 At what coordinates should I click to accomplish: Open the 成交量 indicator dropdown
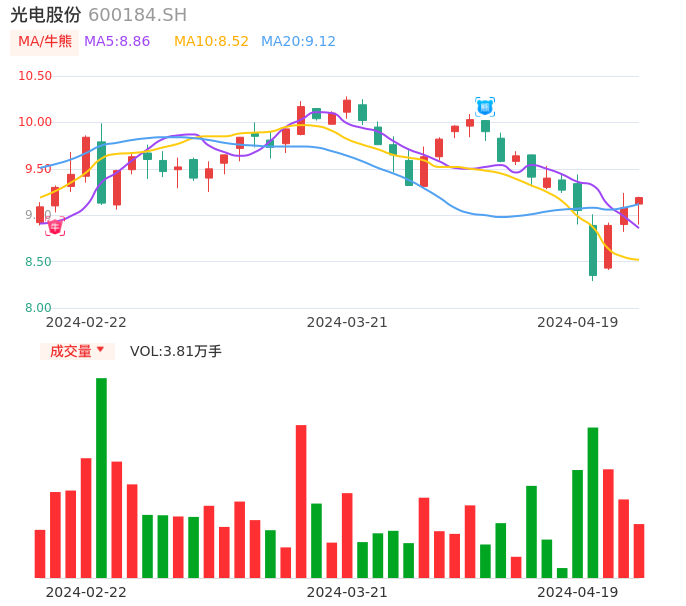pos(77,351)
